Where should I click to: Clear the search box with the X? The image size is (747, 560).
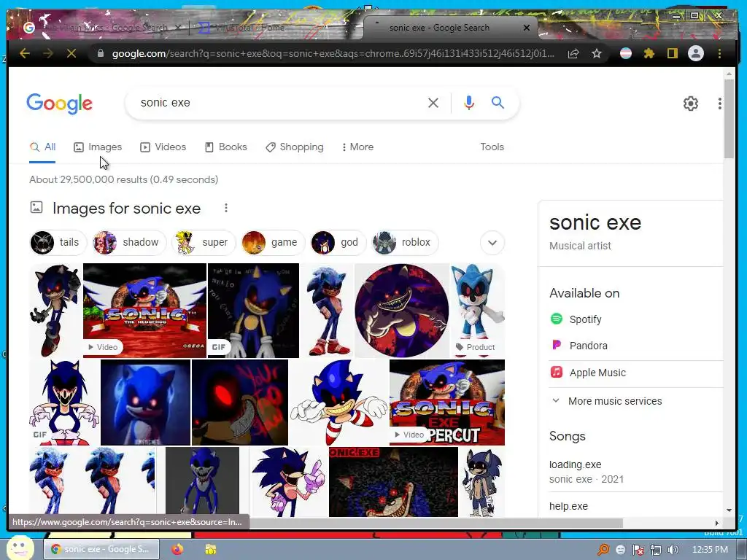(433, 103)
